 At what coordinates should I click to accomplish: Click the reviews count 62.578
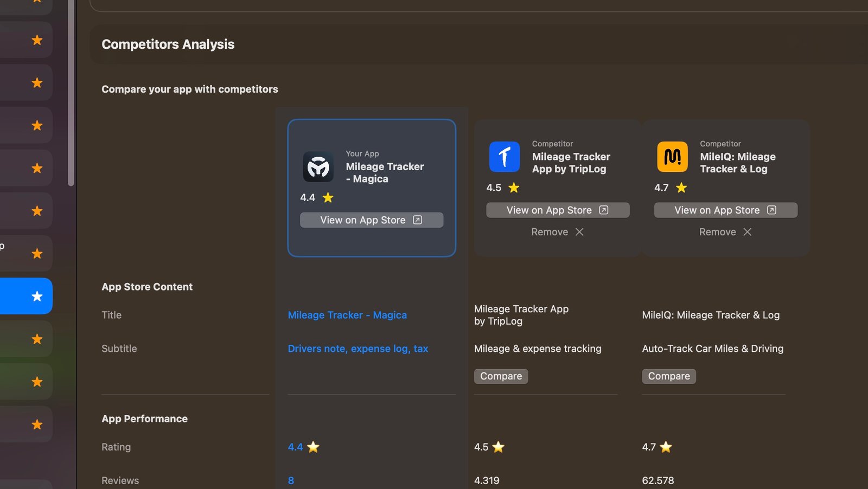pyautogui.click(x=658, y=481)
